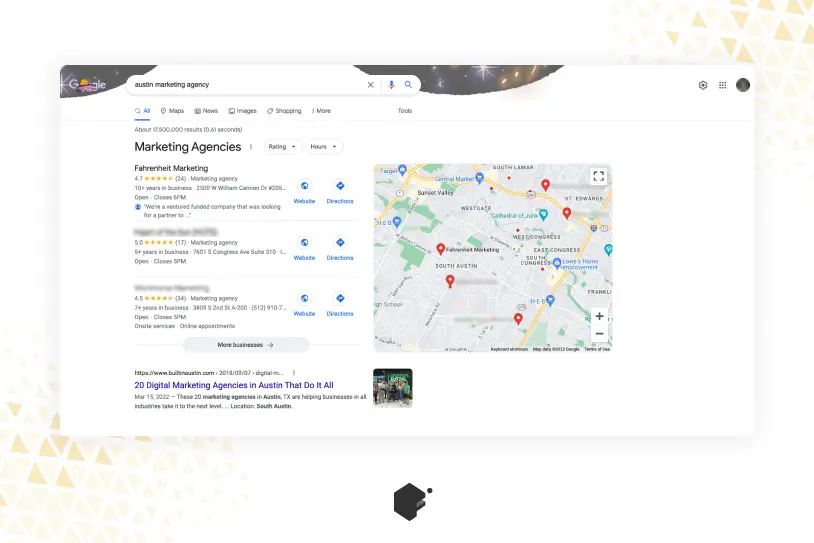Zoom in on the map
Screen dimensions: 814x543
click(x=599, y=316)
